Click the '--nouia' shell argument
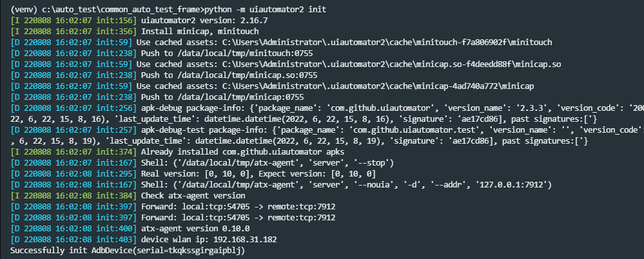Viewport: 644px width, 259px height. [394, 186]
